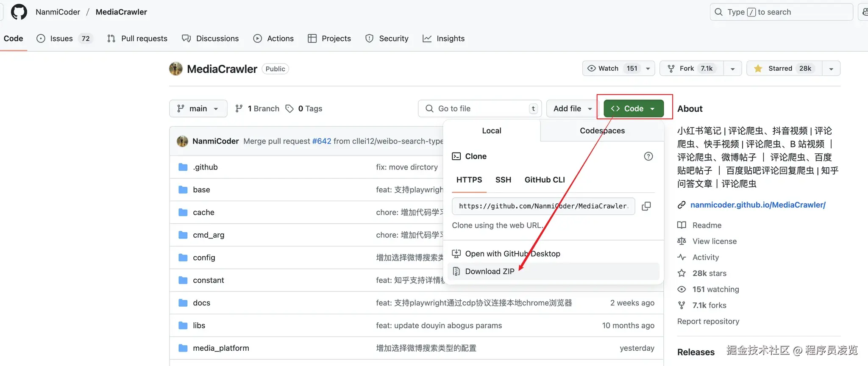This screenshot has height=366, width=868.
Task: Click the config folder icon
Action: [183, 257]
